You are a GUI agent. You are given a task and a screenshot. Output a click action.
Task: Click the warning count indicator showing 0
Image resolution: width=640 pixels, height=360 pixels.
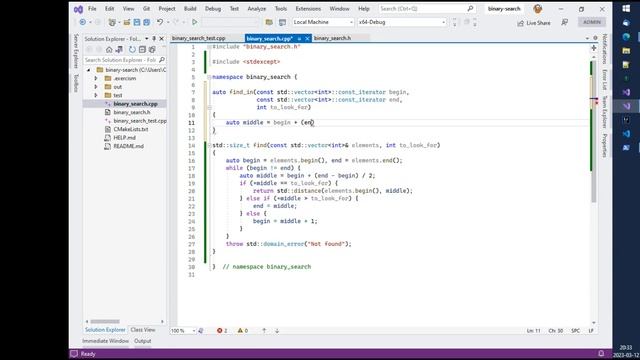(x=243, y=331)
